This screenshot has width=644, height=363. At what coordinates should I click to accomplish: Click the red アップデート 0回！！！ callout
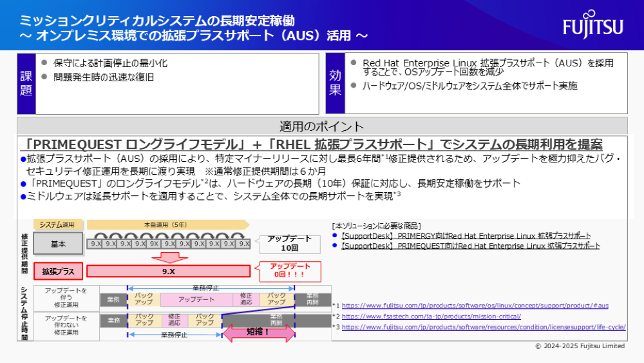(x=289, y=271)
